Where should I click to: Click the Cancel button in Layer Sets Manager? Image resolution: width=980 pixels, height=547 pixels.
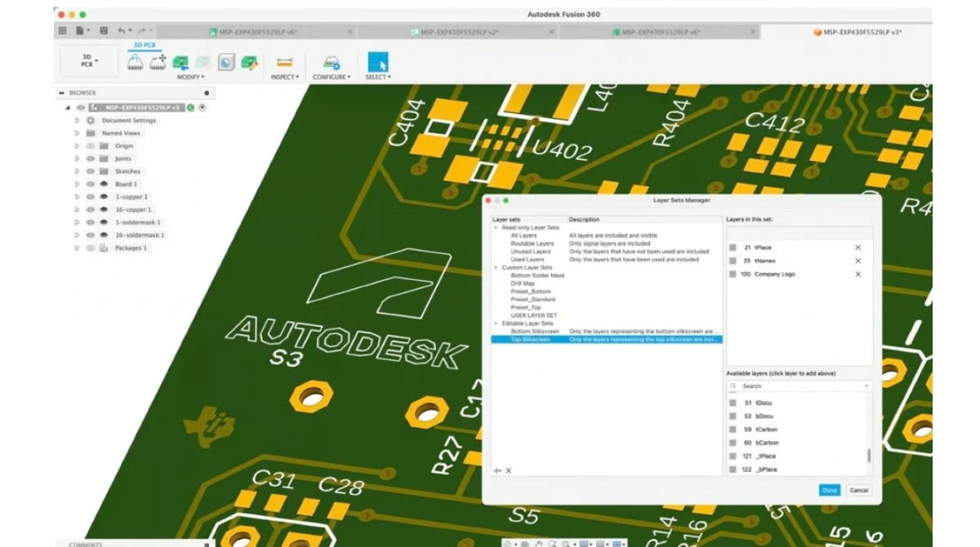tap(858, 490)
